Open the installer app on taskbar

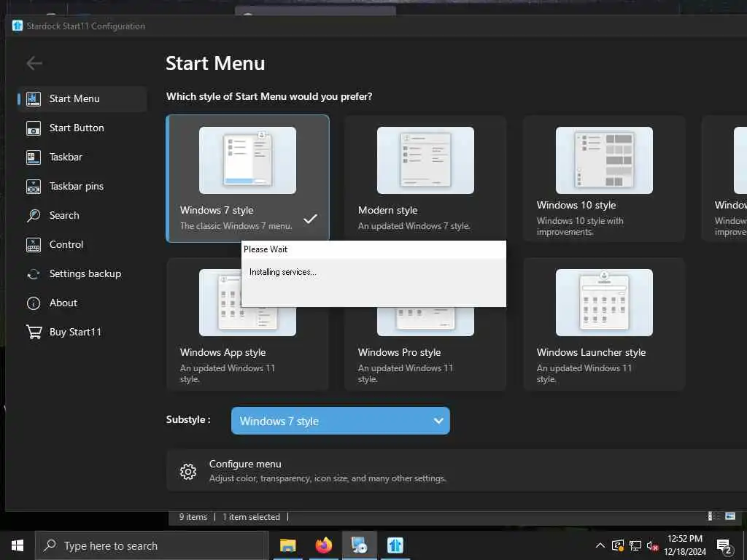point(359,545)
